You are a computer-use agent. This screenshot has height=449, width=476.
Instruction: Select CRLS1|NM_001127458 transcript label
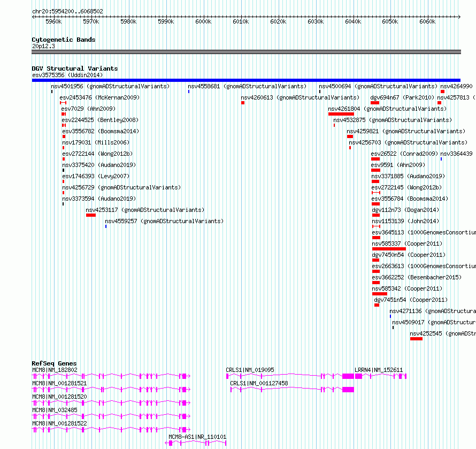[259, 383]
